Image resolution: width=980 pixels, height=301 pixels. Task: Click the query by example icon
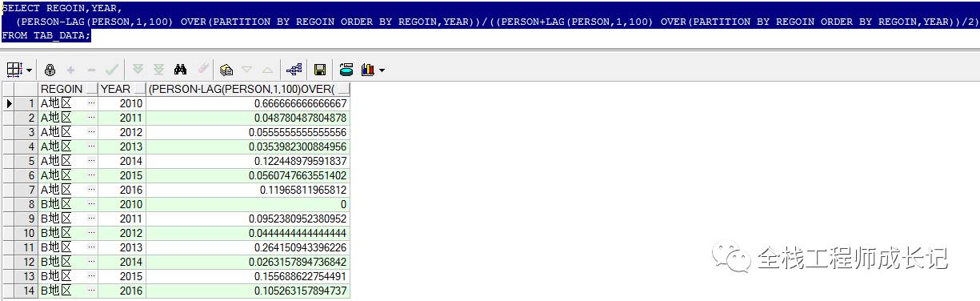tap(226, 70)
